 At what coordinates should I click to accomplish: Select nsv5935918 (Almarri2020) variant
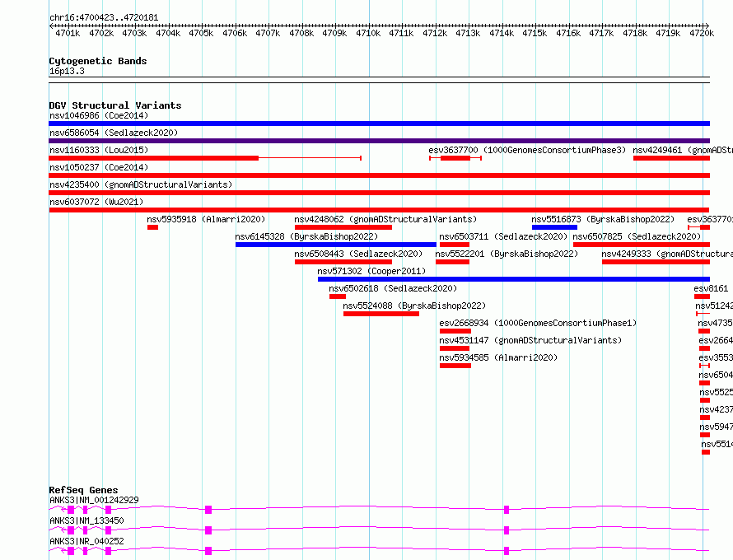click(206, 219)
